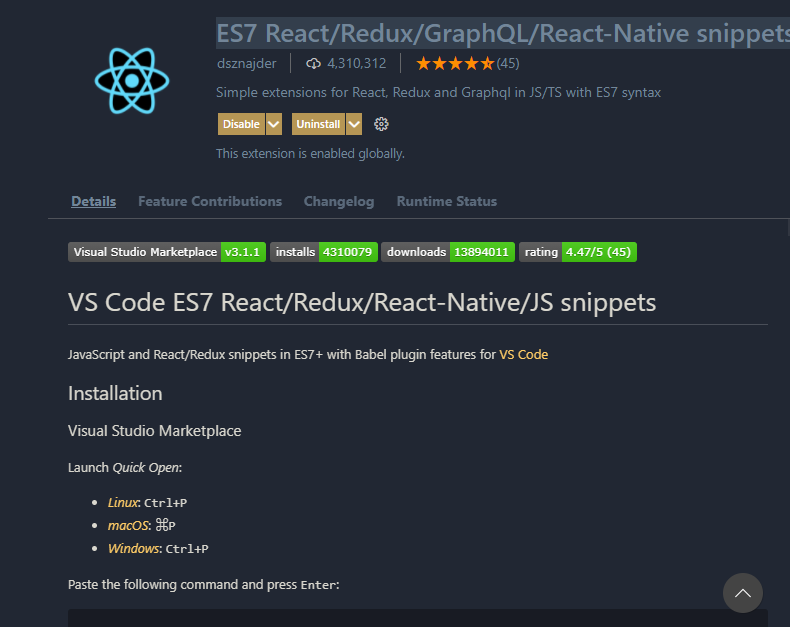The height and width of the screenshot is (627, 790).
Task: Click the installs 4310079 badge
Action: 324,252
